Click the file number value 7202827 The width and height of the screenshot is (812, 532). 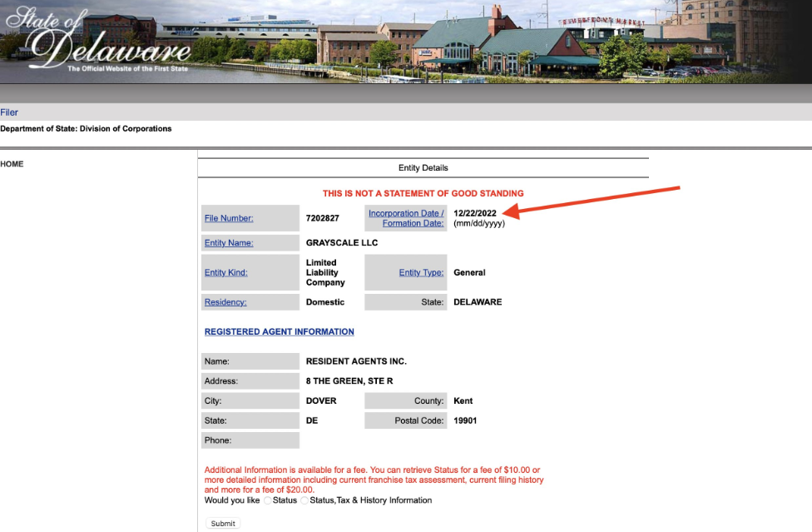(x=323, y=218)
